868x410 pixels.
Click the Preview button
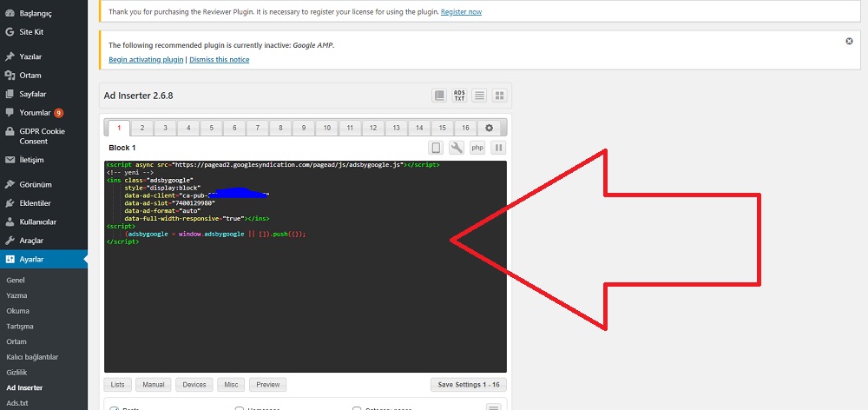268,385
